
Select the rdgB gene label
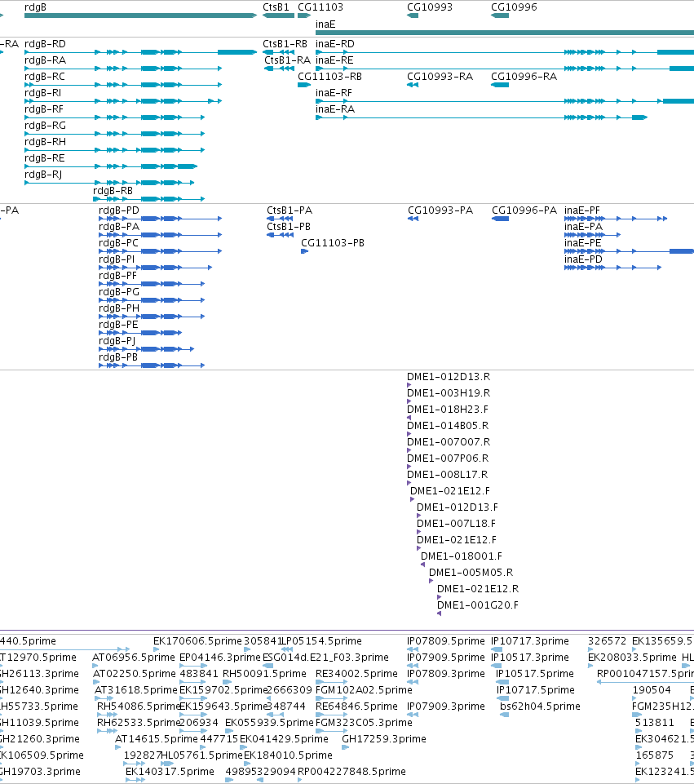pyautogui.click(x=35, y=7)
